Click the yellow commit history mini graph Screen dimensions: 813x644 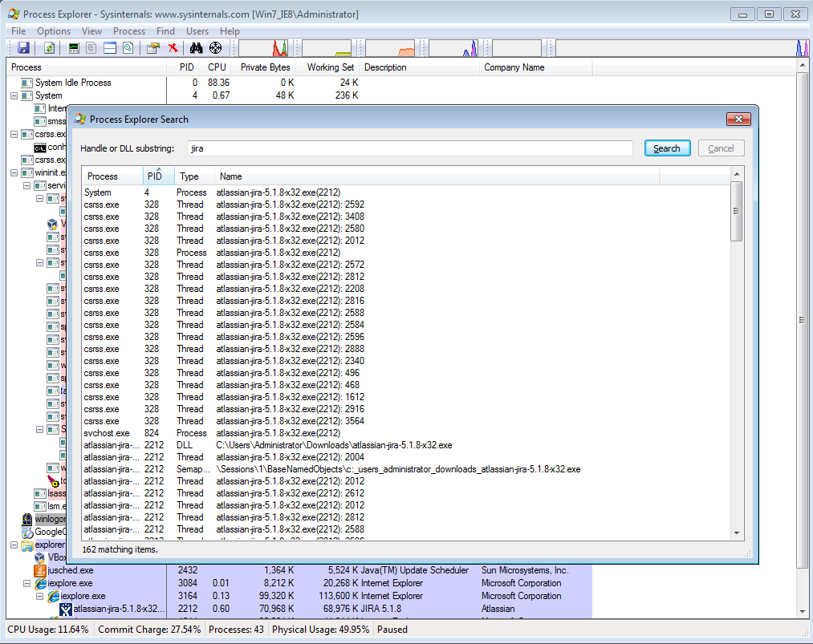327,48
